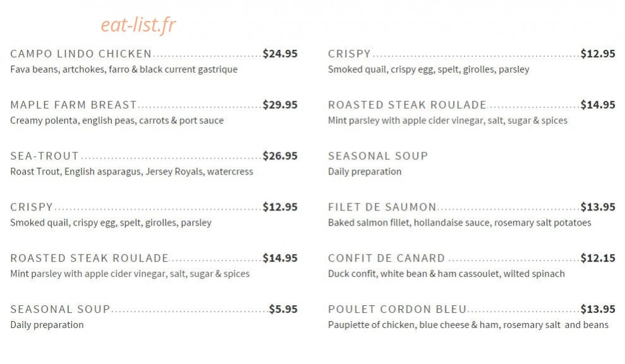Click the $13.95 Poulet Cordon Bleu price

coord(597,309)
